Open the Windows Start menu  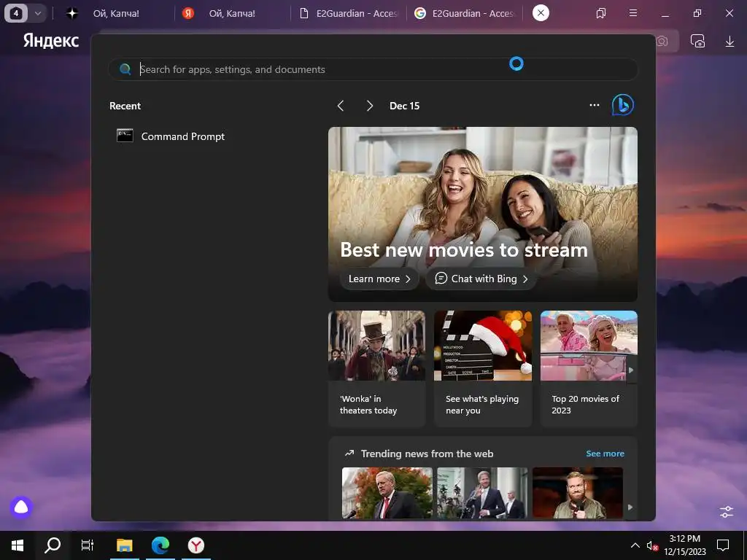point(18,545)
